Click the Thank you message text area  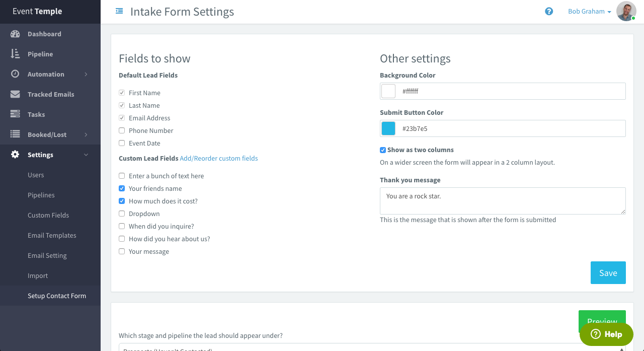[502, 200]
